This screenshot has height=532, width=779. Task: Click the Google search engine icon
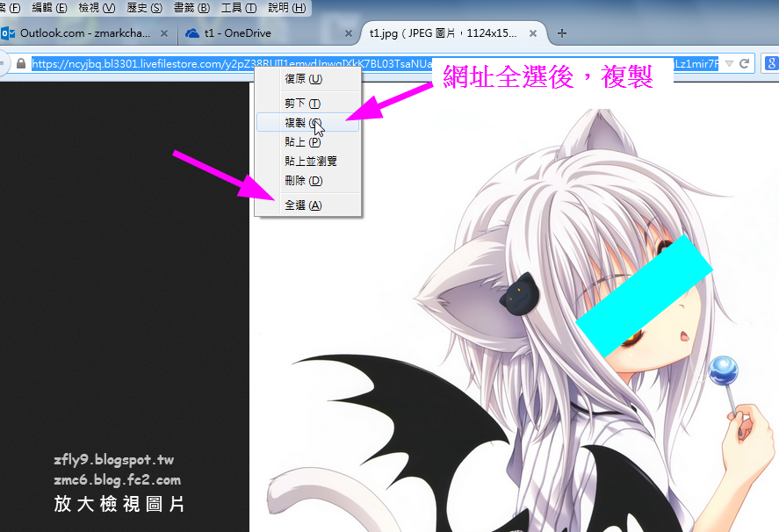(772, 63)
